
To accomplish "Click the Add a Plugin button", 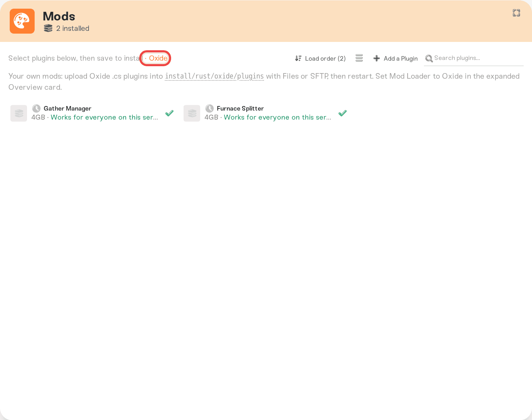I will click(x=396, y=58).
